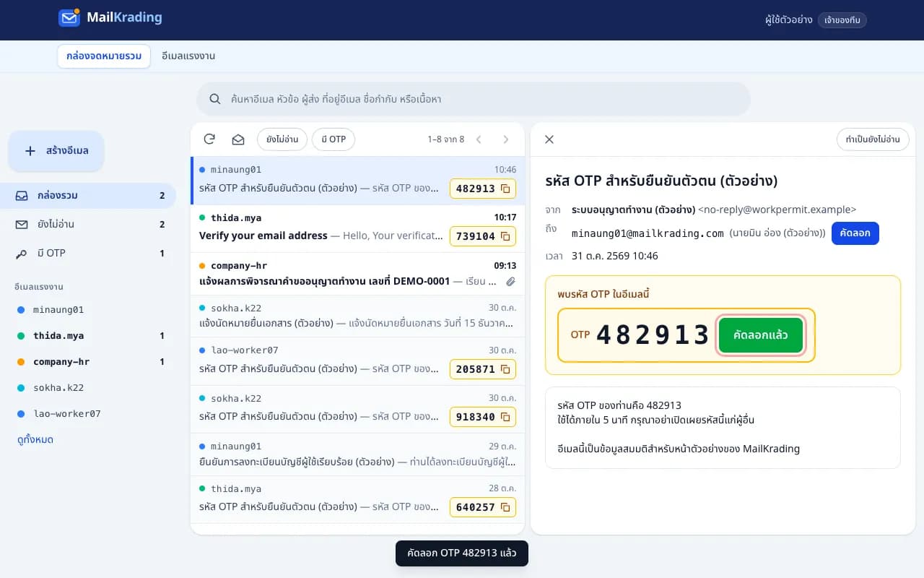Toggle the มี OTP filter chip
The width and height of the screenshot is (924, 578).
tap(334, 139)
